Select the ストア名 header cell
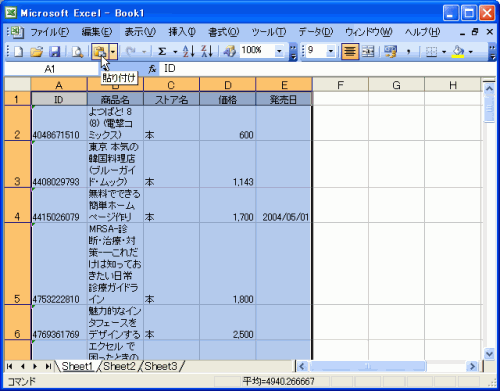Image resolution: width=500 pixels, height=391 pixels. click(172, 99)
